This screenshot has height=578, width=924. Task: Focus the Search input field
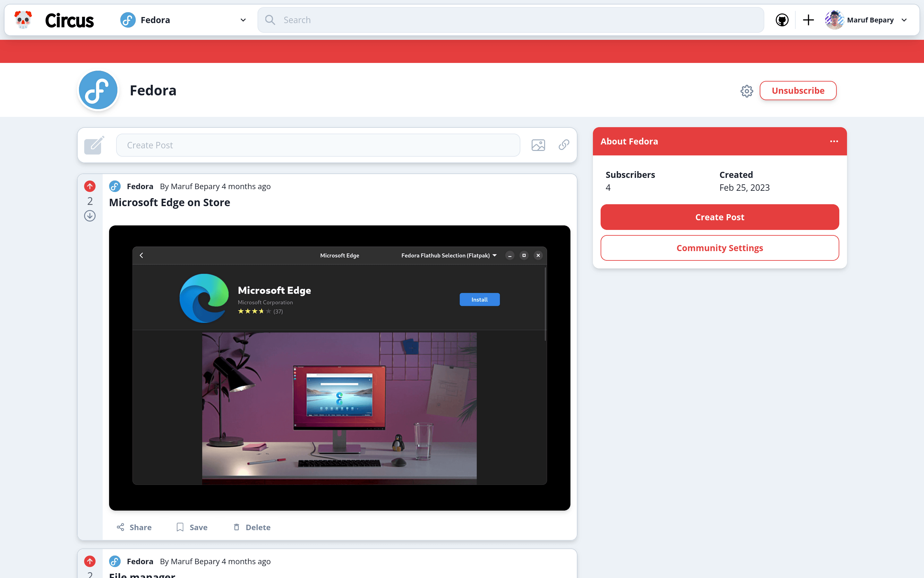510,20
